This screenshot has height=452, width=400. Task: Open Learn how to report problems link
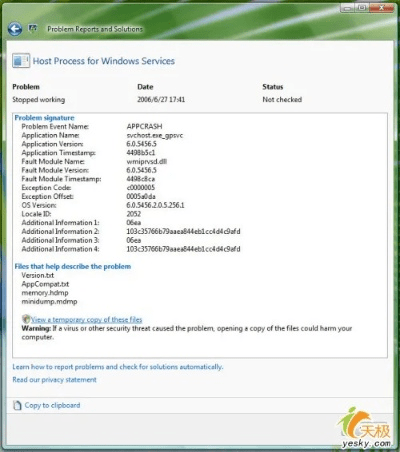(x=118, y=367)
